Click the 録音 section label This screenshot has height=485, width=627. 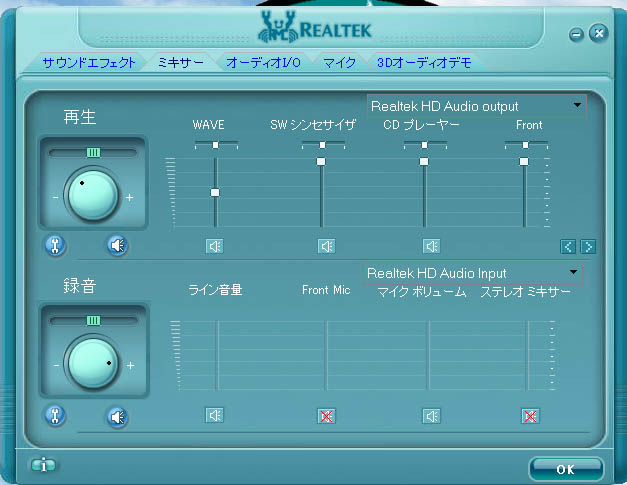pyautogui.click(x=80, y=286)
